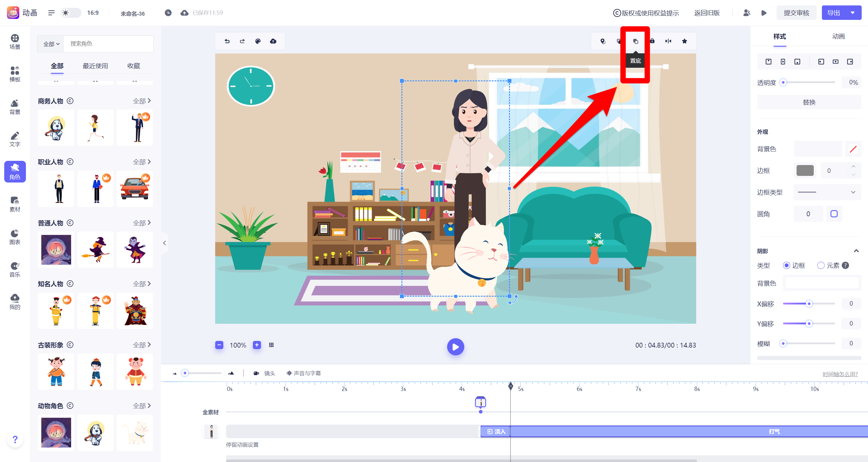868x462 pixels.
Task: Click the collaborators user icon in header
Action: coord(747,13)
